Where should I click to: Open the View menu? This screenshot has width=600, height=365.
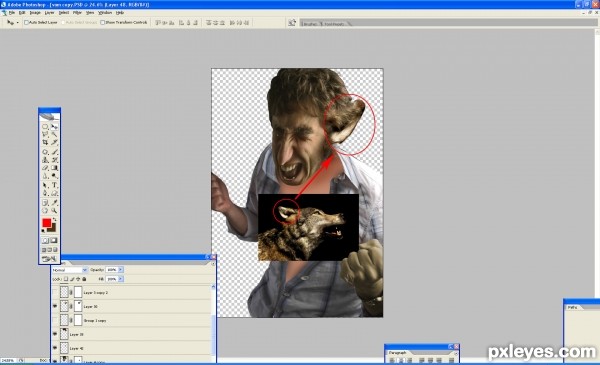pos(90,13)
